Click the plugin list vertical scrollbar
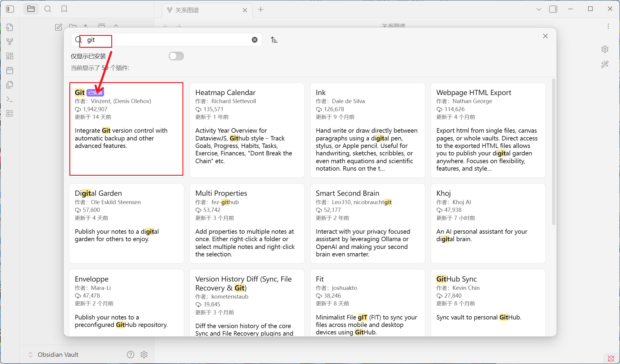 pyautogui.click(x=554, y=152)
